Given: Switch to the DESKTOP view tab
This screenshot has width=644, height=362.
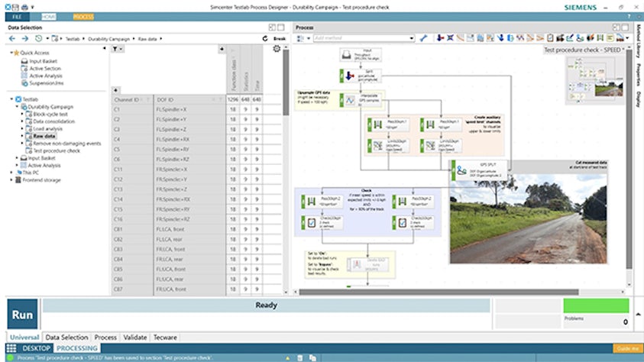Looking at the screenshot, I should (36, 348).
